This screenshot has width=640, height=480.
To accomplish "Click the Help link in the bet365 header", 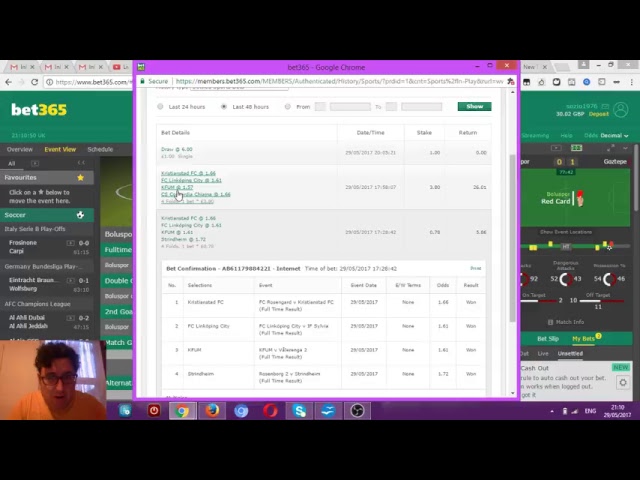I will 566,136.
